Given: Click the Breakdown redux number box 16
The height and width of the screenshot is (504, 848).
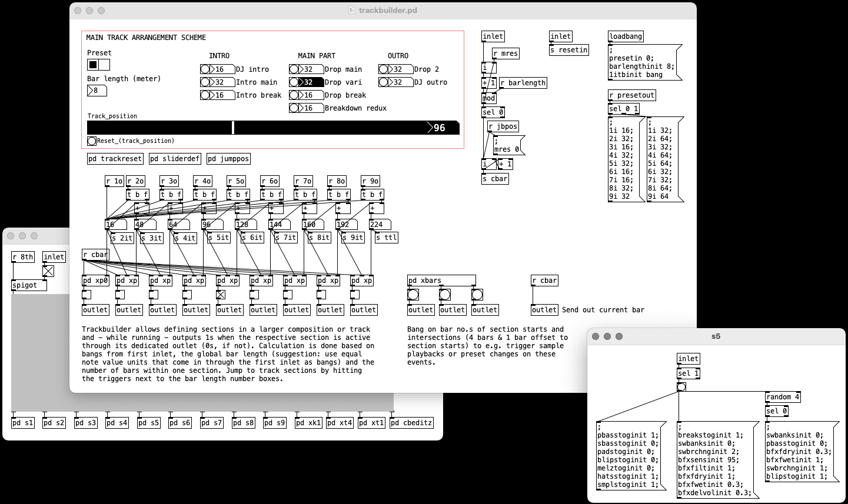Looking at the screenshot, I should (x=311, y=108).
